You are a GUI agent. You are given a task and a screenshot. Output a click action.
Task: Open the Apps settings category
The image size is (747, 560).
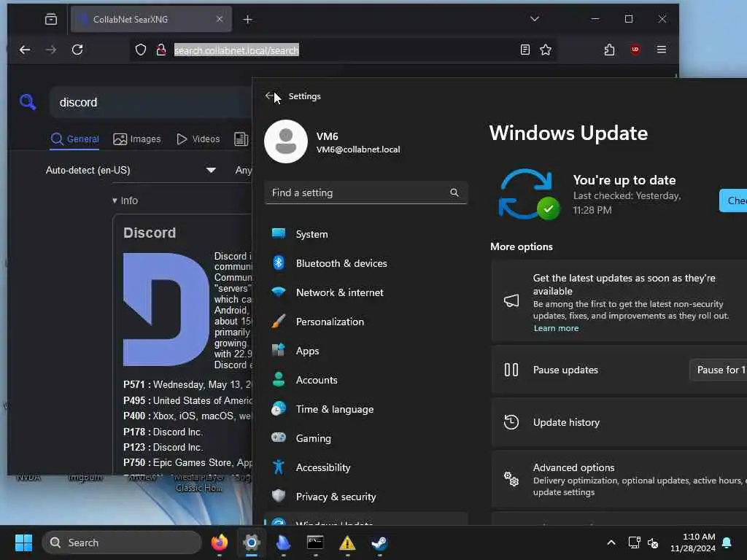[366, 351]
